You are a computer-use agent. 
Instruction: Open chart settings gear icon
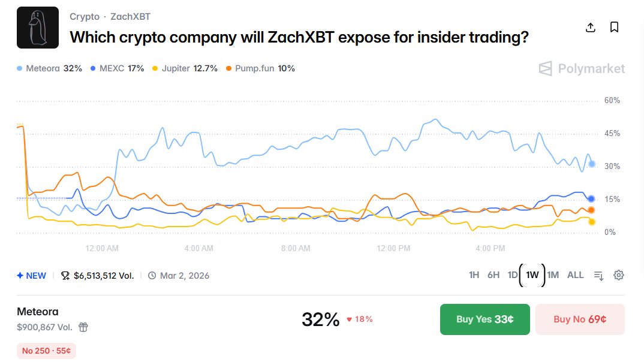(619, 275)
